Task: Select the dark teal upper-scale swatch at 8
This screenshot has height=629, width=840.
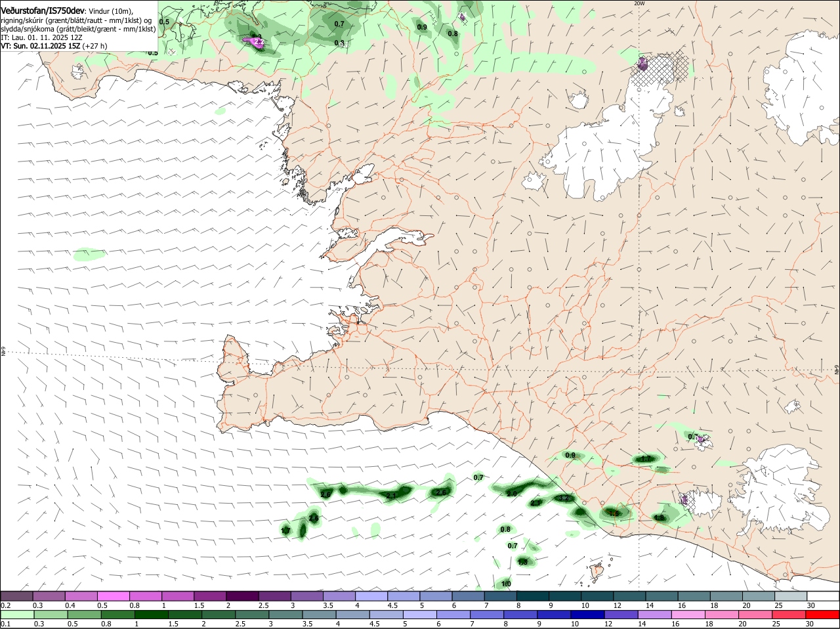Action: [533, 596]
